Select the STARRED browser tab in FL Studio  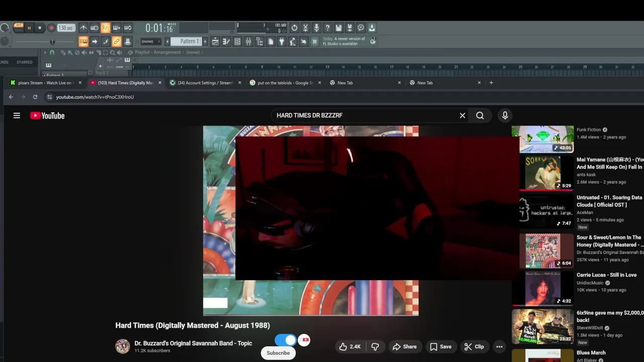(25, 62)
